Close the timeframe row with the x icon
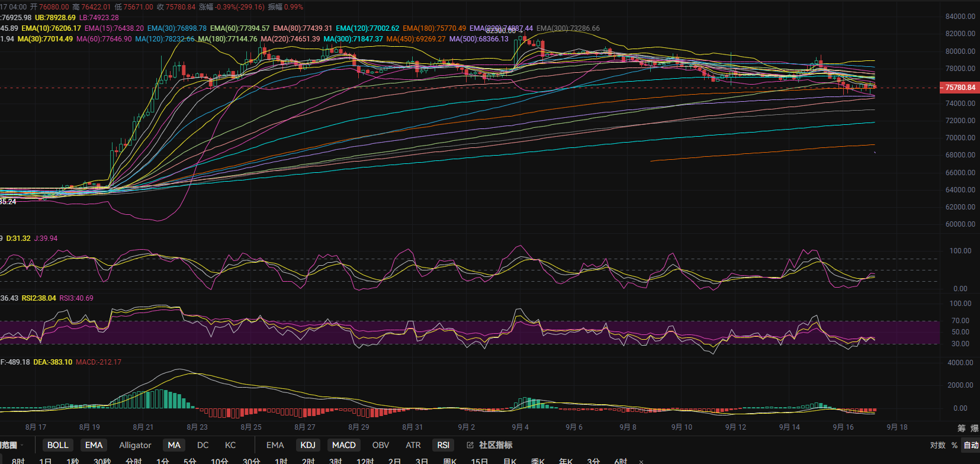The image size is (980, 464). click(x=641, y=461)
